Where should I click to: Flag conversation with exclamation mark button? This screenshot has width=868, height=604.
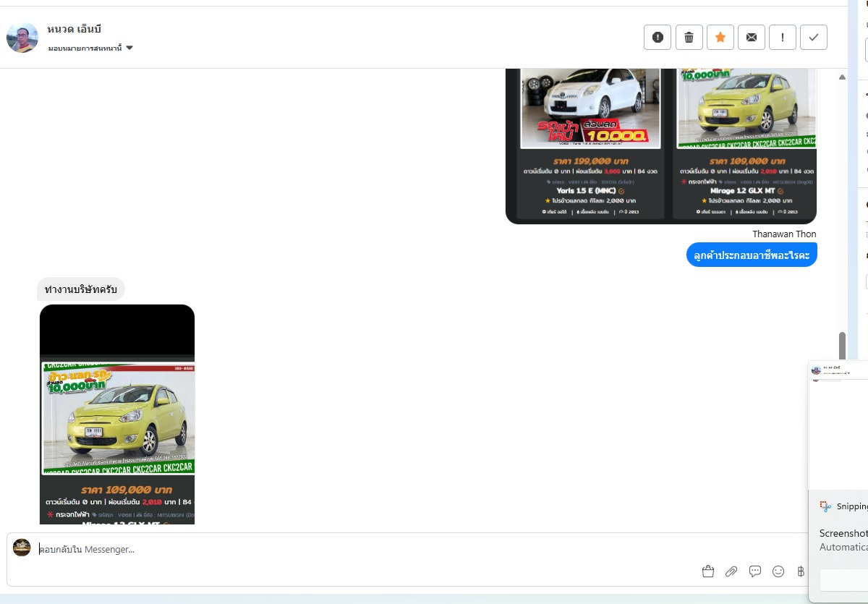click(783, 38)
